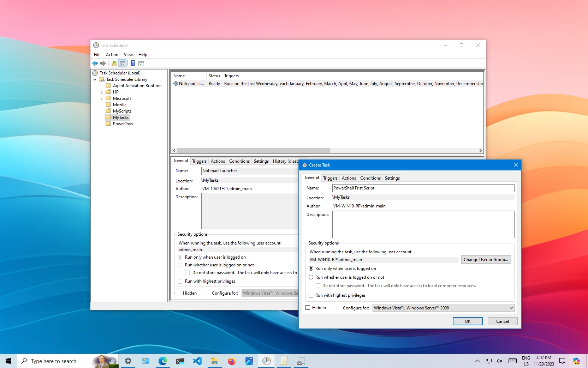This screenshot has width=588, height=368.
Task: Select 'Run whether user is logged on or not'
Action: pos(311,277)
